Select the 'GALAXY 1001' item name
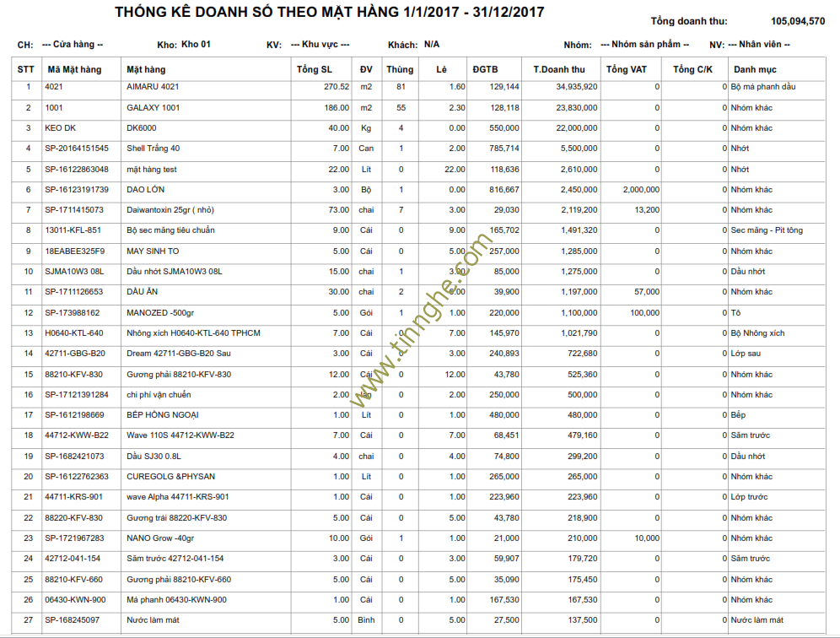The width and height of the screenshot is (840, 638). pyautogui.click(x=153, y=108)
